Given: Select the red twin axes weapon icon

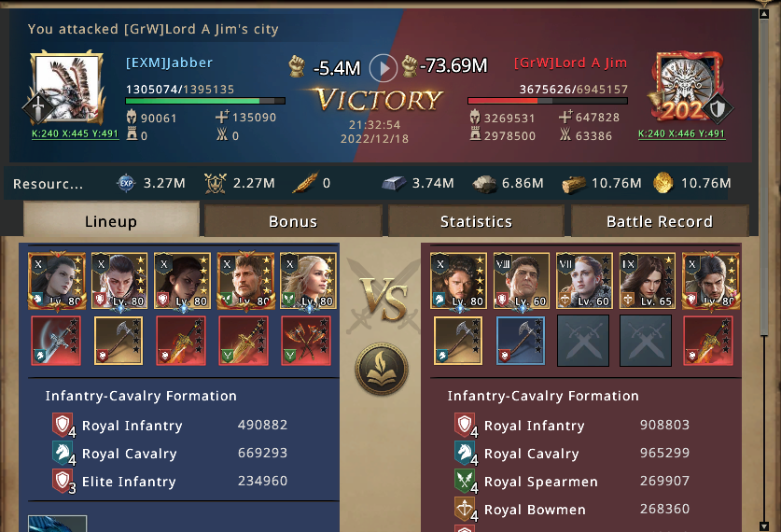Looking at the screenshot, I should click(x=306, y=341).
